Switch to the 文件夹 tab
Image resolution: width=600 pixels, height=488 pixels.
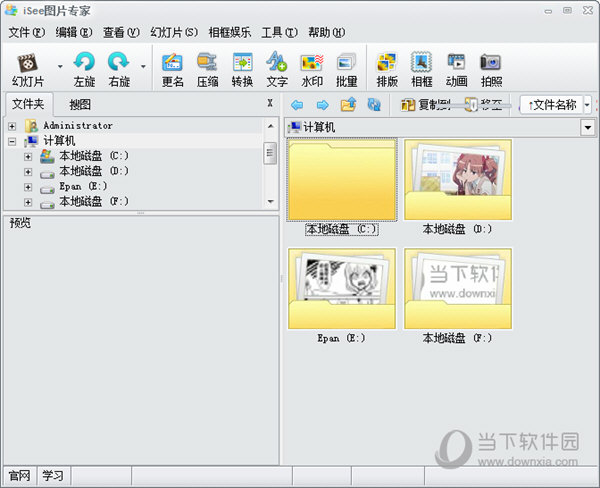click(x=28, y=104)
